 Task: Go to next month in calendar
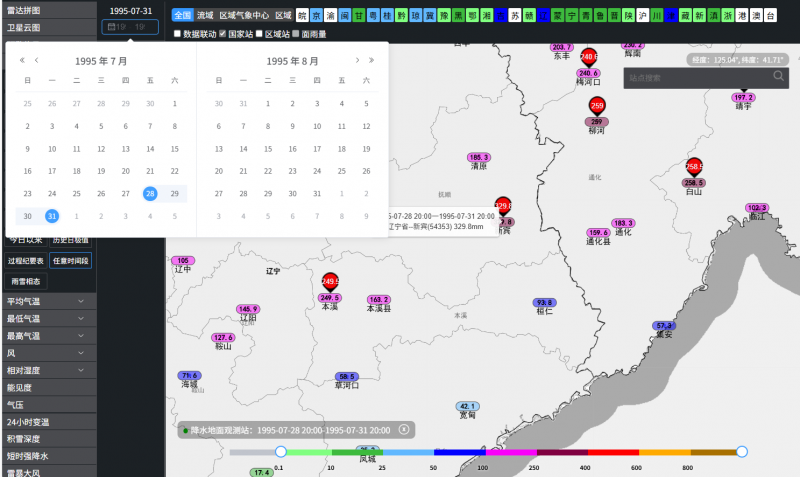click(357, 61)
